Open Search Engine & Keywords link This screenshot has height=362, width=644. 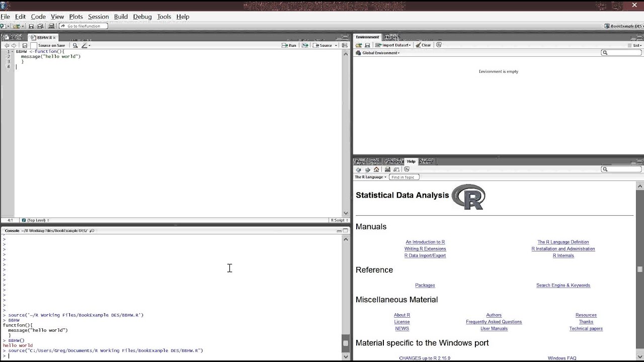pos(563,285)
